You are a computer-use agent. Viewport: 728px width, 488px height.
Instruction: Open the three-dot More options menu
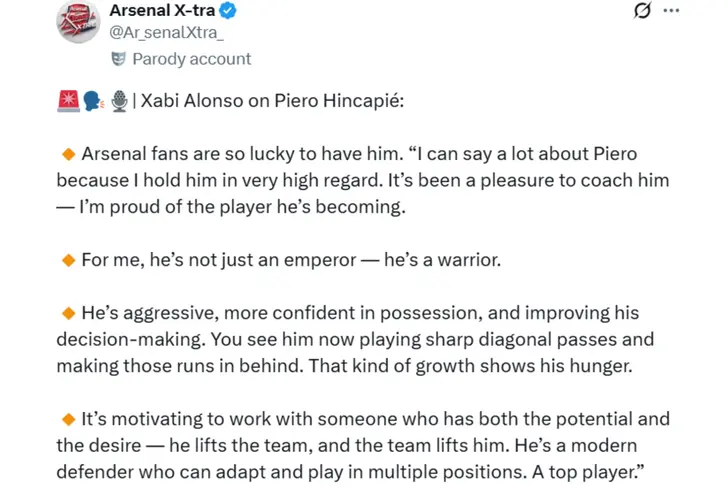(671, 11)
